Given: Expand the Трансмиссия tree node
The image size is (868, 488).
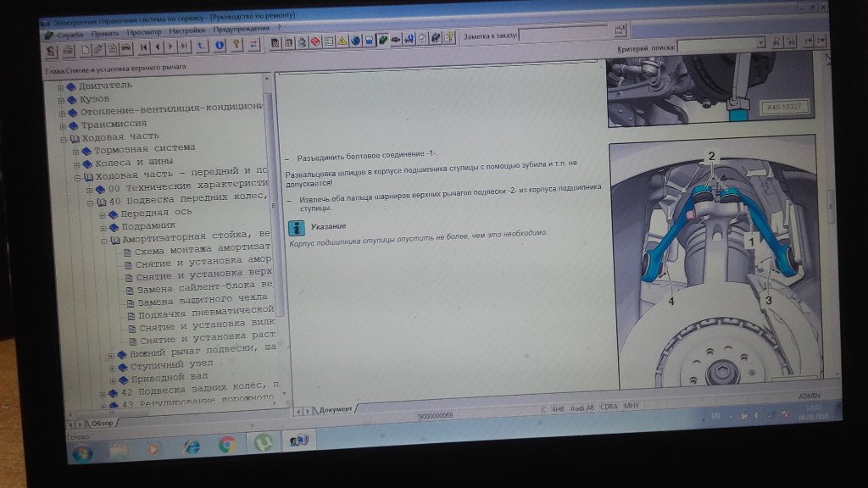Looking at the screenshot, I should 62,125.
